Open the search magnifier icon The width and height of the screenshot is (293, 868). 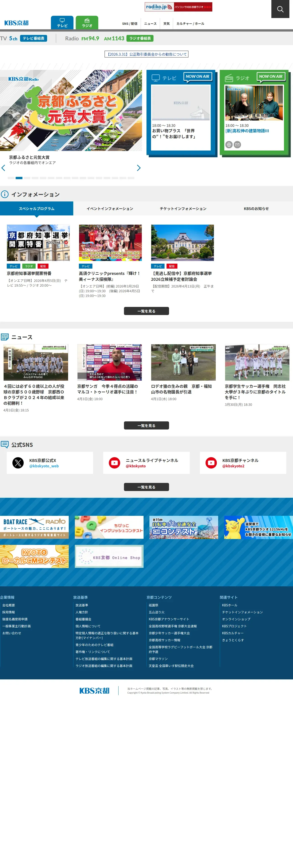(280, 9)
